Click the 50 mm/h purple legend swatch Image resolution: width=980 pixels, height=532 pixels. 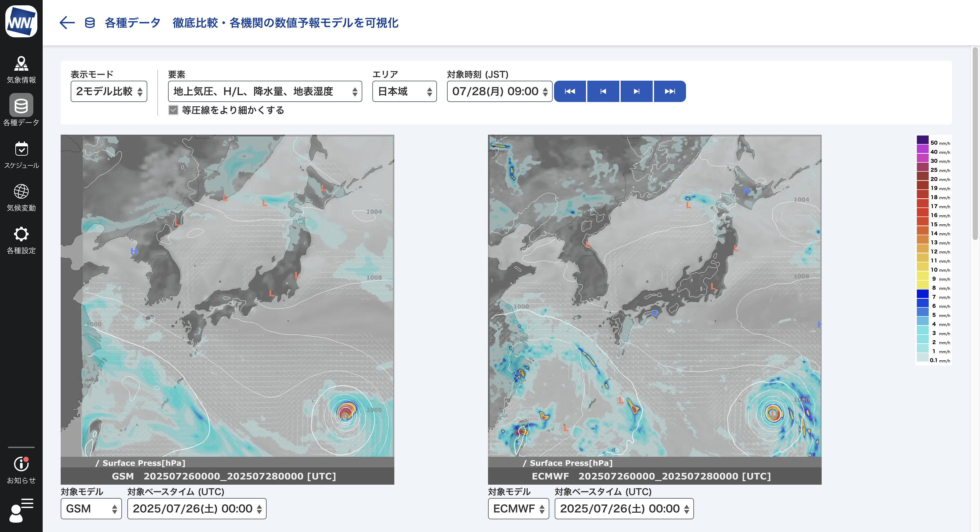click(923, 139)
